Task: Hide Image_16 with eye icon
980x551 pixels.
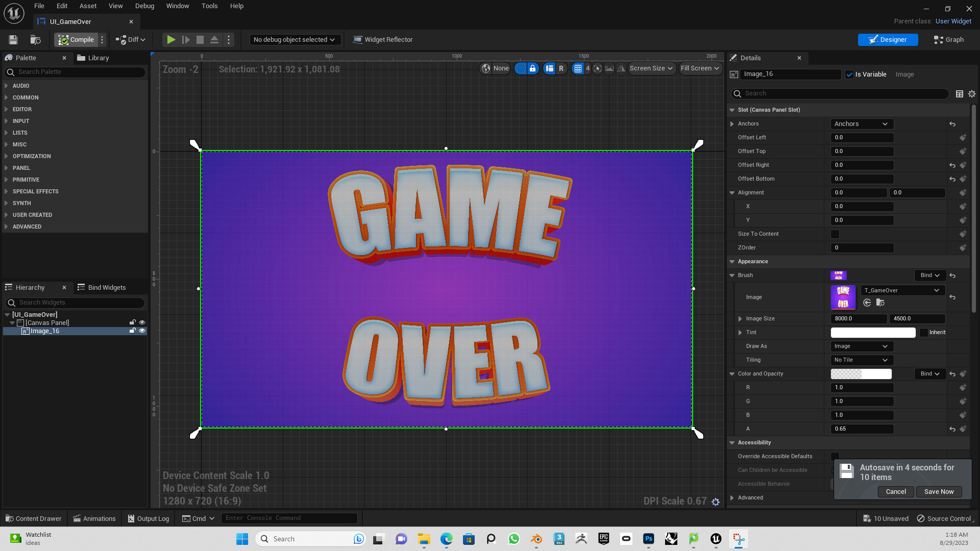Action: (x=142, y=331)
